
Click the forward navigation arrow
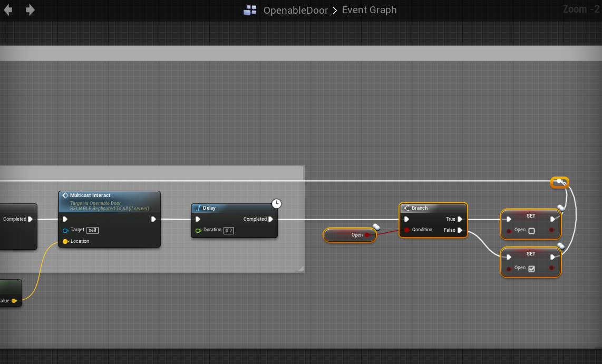click(30, 10)
